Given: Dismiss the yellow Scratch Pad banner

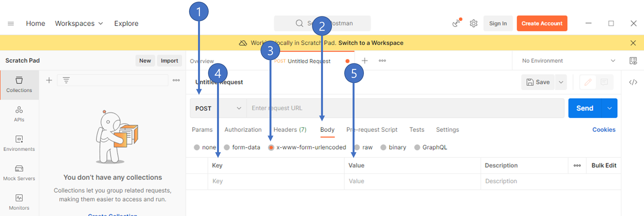Looking at the screenshot, I should click(633, 43).
